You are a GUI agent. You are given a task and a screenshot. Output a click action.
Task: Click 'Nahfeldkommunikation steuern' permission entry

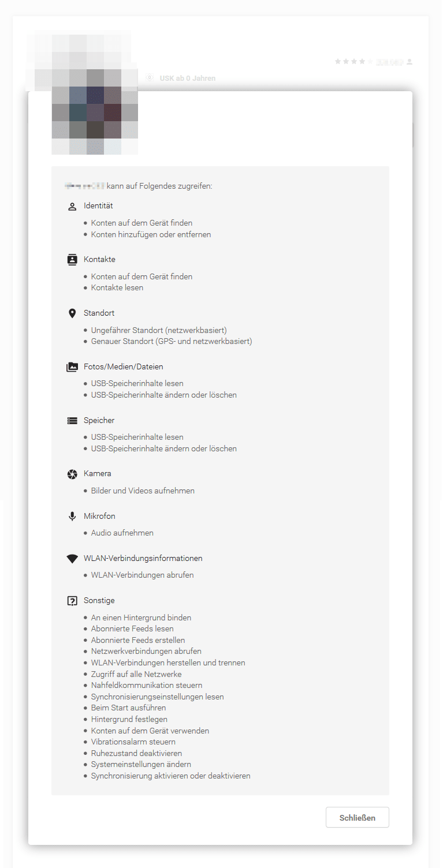pos(147,685)
